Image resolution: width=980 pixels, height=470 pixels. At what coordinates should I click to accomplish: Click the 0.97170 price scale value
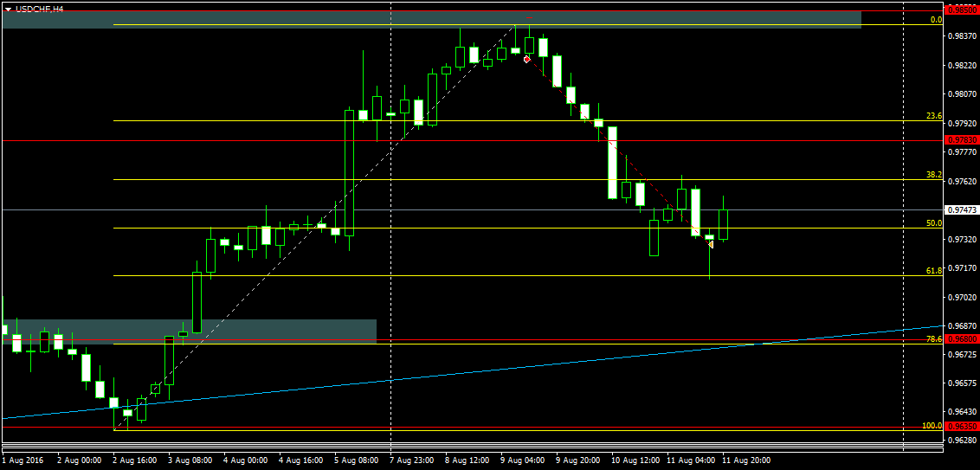tap(963, 268)
